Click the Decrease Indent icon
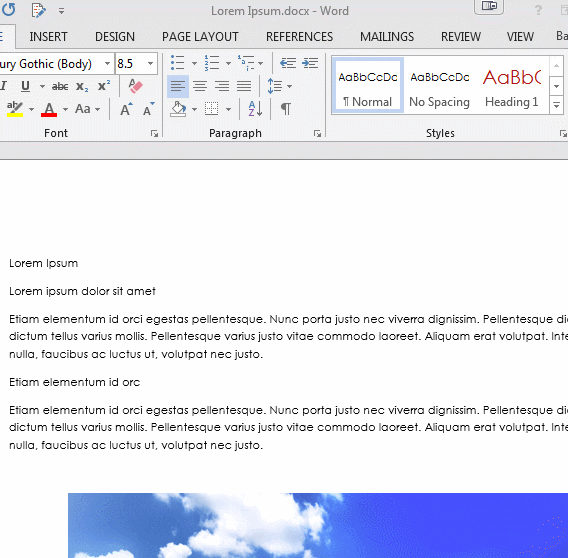Image resolution: width=568 pixels, height=558 pixels. [288, 63]
